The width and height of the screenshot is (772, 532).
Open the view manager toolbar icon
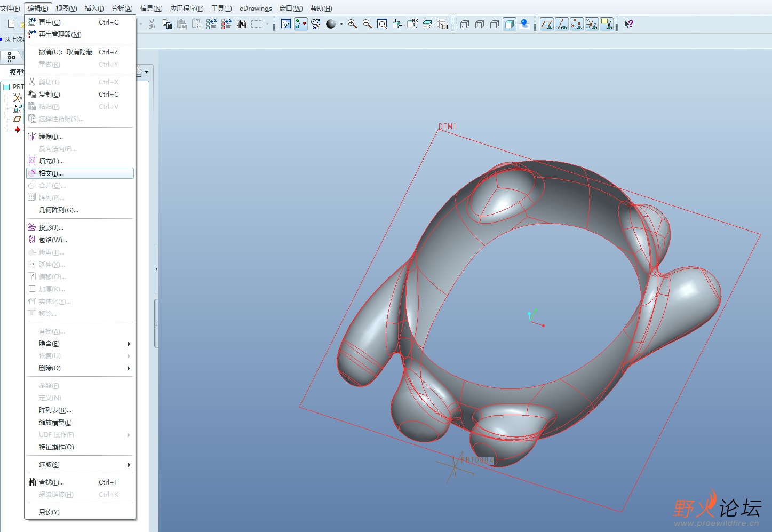pyautogui.click(x=442, y=24)
